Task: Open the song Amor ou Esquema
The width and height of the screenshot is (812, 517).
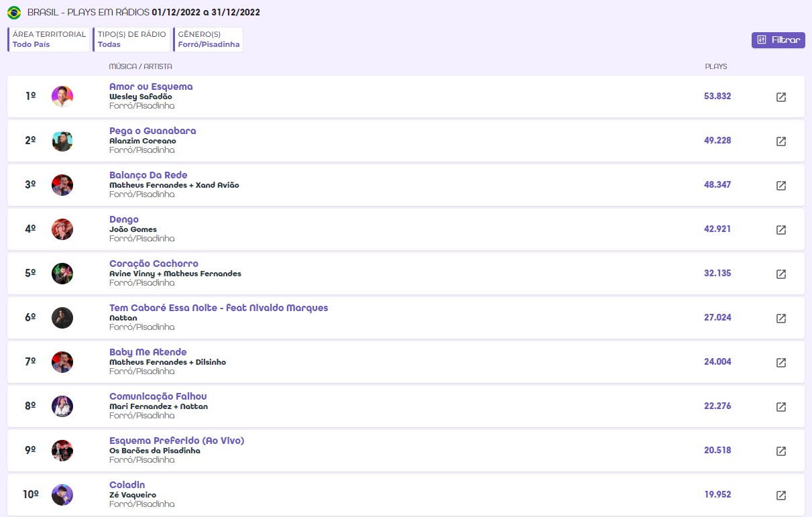Action: click(x=151, y=87)
